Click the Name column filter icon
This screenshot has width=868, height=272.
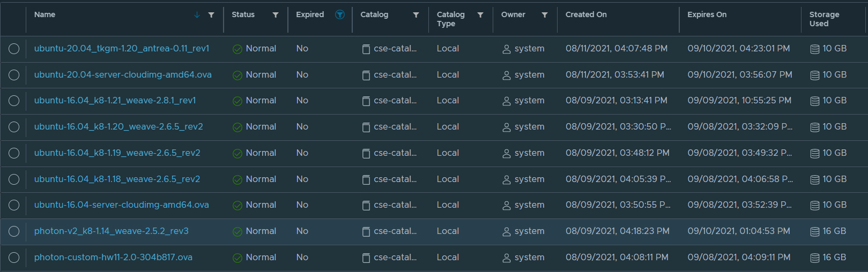[x=211, y=15]
